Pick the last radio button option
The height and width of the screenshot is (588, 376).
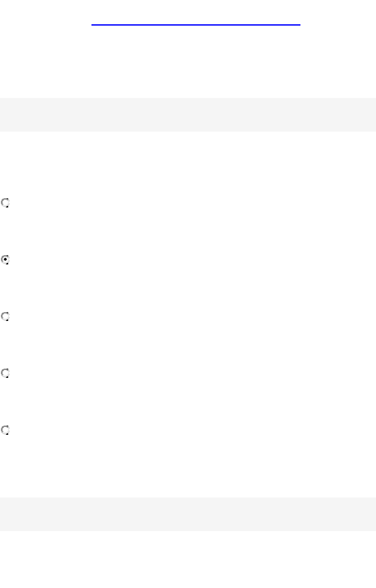(x=5, y=430)
